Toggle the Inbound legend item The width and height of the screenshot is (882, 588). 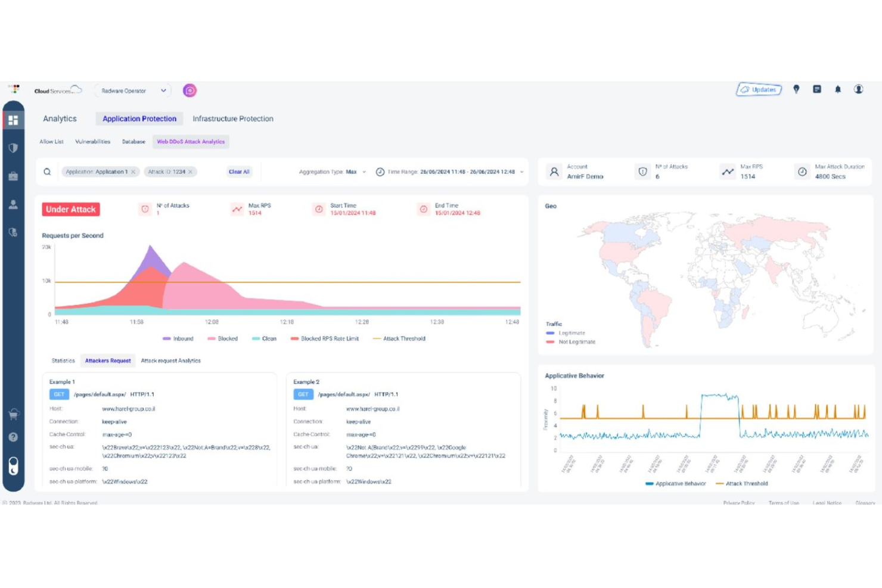tap(179, 338)
